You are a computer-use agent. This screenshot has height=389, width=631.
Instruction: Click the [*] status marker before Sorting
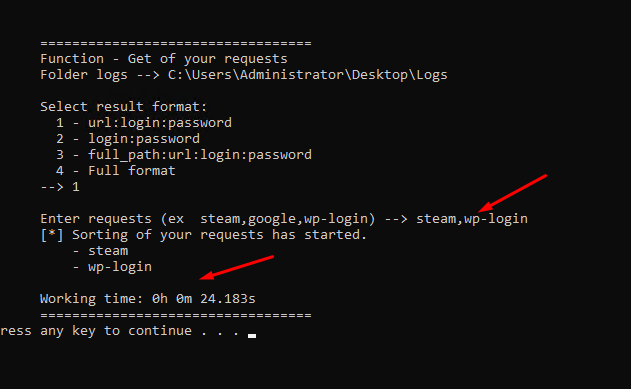click(52, 235)
